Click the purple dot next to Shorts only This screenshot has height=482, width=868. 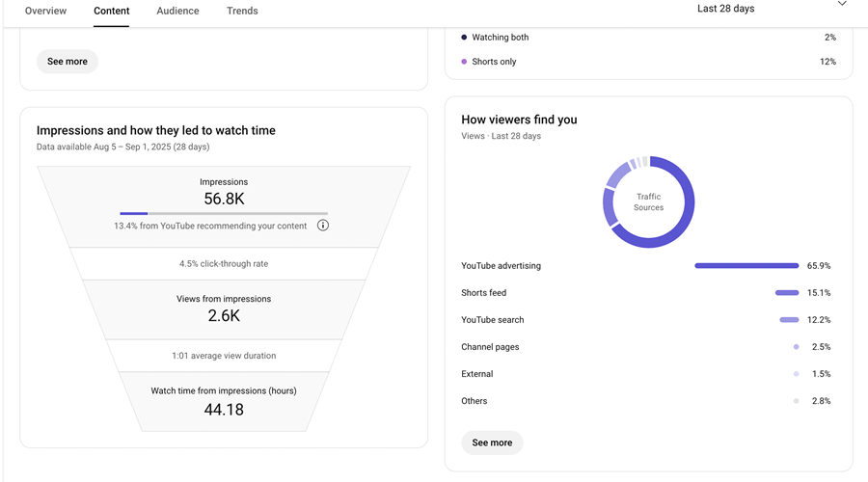pyautogui.click(x=464, y=62)
